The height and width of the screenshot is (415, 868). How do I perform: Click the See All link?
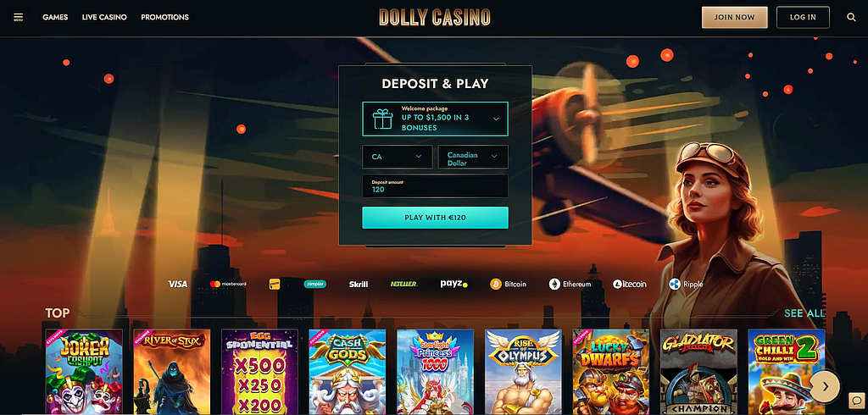pyautogui.click(x=804, y=313)
